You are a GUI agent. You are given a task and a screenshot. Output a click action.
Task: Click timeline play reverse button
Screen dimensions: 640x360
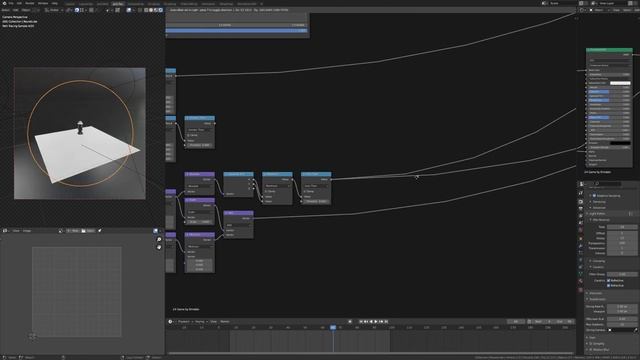click(371, 322)
